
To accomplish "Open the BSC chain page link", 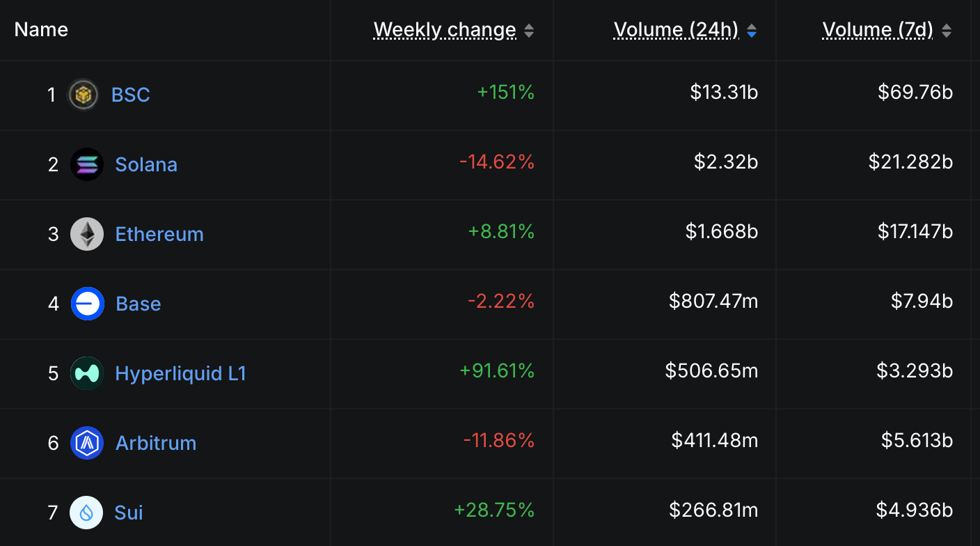I will point(130,94).
